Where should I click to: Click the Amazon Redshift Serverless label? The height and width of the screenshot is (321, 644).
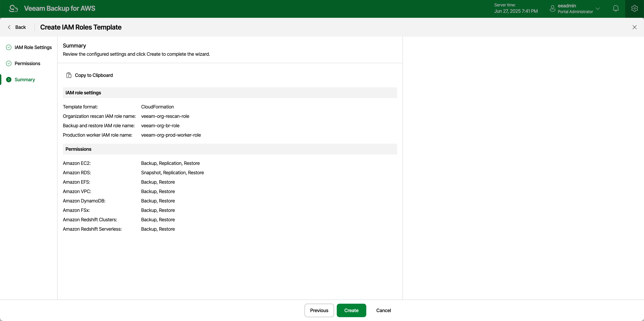(x=92, y=229)
